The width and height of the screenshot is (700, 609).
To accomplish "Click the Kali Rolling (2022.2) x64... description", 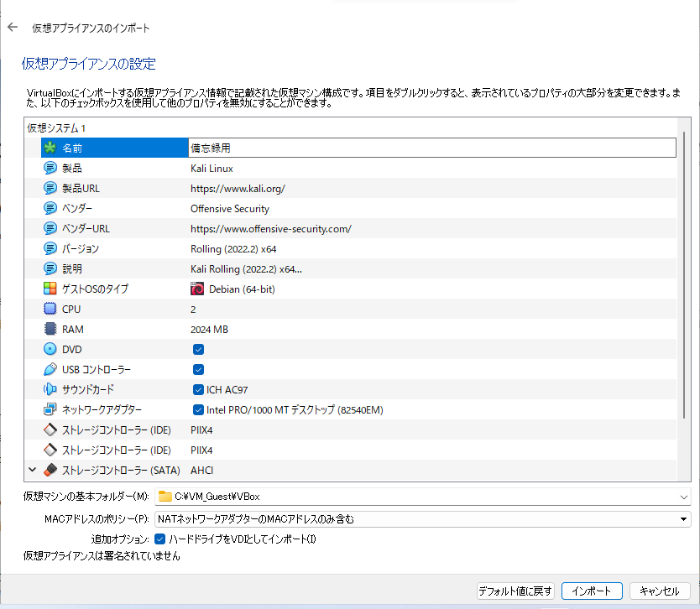I will pyautogui.click(x=246, y=269).
